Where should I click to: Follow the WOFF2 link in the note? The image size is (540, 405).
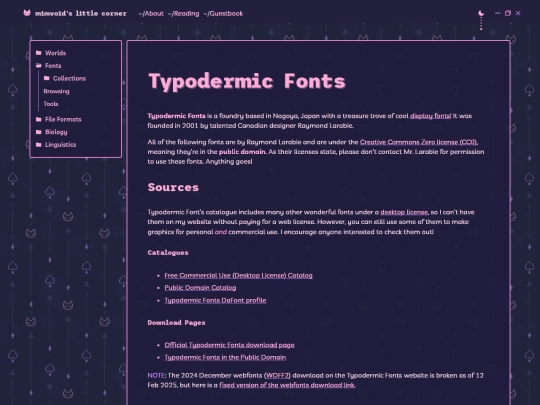pyautogui.click(x=277, y=375)
